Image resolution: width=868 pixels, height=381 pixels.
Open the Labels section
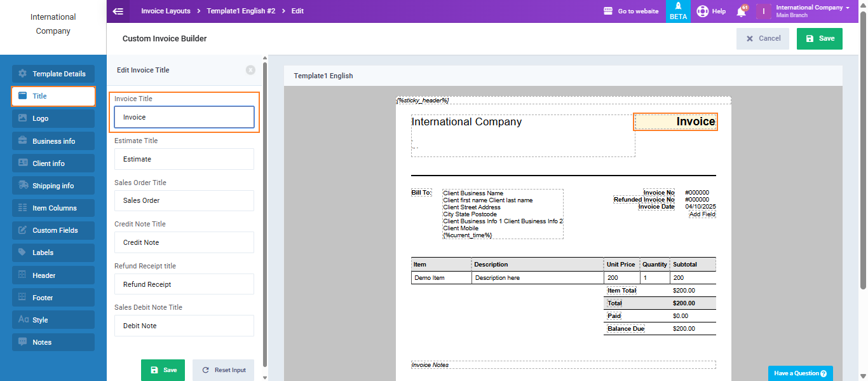coord(53,253)
